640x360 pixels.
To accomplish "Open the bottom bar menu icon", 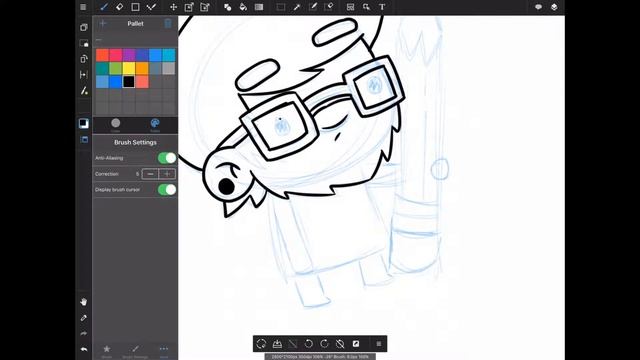I will pyautogui.click(x=378, y=344).
